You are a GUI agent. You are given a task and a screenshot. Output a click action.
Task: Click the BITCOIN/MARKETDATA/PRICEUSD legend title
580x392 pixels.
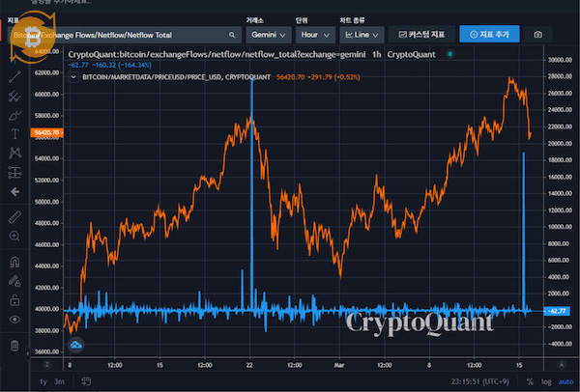tap(177, 77)
